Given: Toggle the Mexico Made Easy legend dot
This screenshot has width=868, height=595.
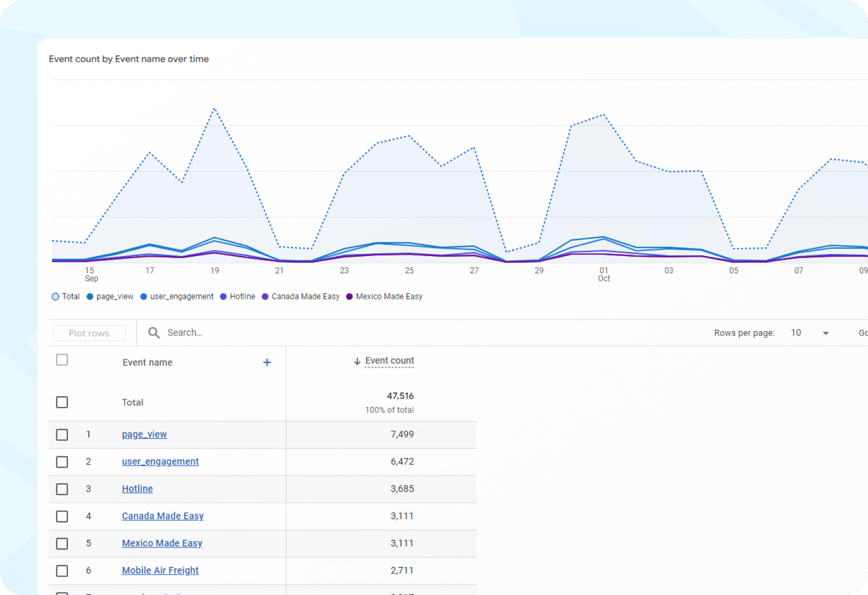Looking at the screenshot, I should pos(350,296).
